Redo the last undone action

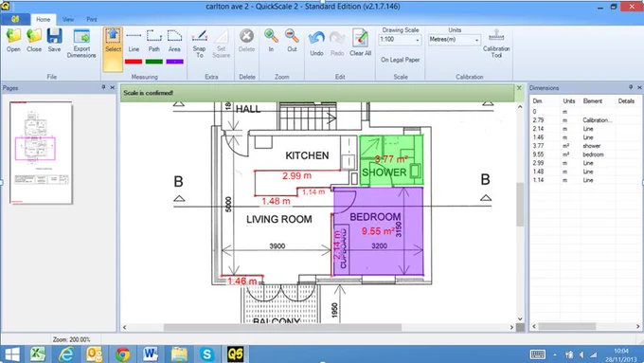tap(337, 44)
